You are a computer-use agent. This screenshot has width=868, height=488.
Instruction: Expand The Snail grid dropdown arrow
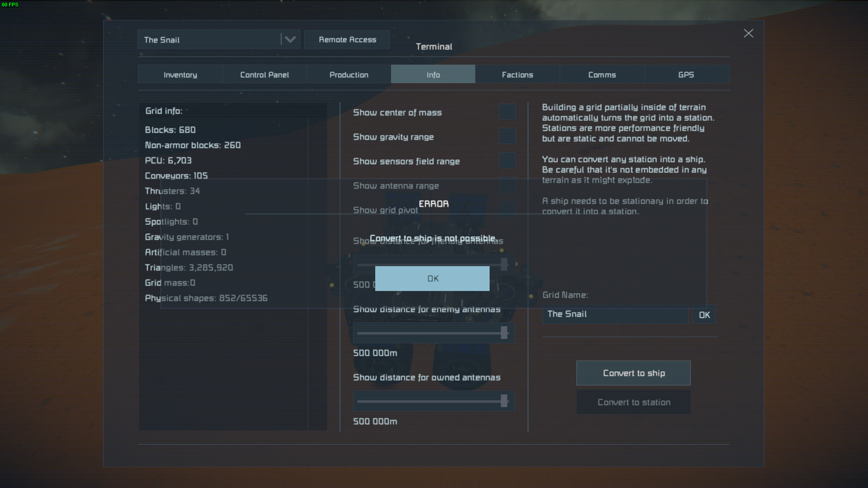coord(290,40)
